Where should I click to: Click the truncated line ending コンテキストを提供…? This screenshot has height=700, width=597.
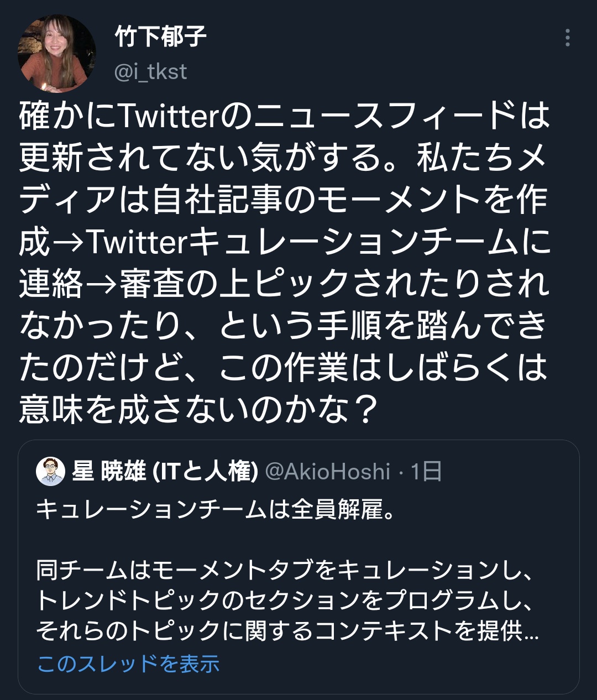(287, 631)
